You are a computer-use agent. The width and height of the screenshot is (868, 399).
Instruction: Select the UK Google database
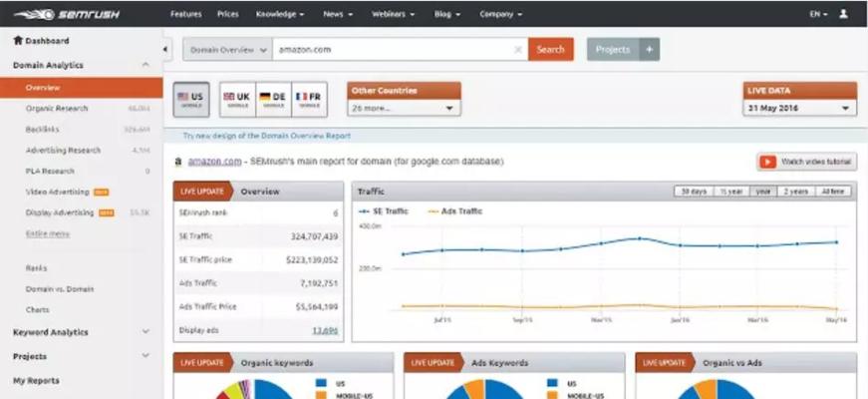(x=237, y=100)
